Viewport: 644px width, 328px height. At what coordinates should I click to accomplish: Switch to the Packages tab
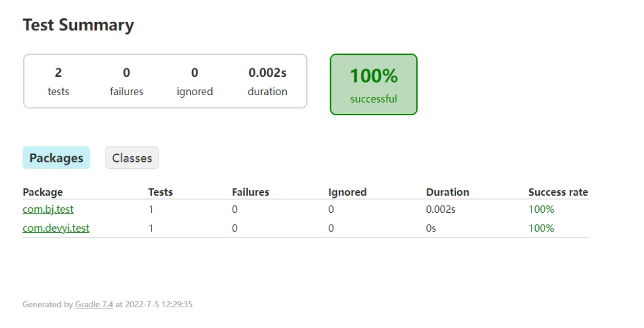pos(56,158)
